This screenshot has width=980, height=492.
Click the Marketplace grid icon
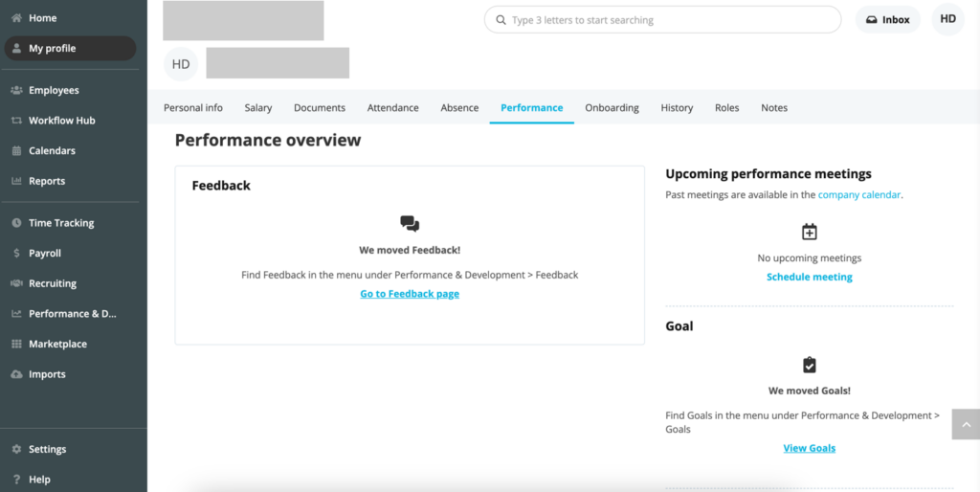tap(17, 344)
